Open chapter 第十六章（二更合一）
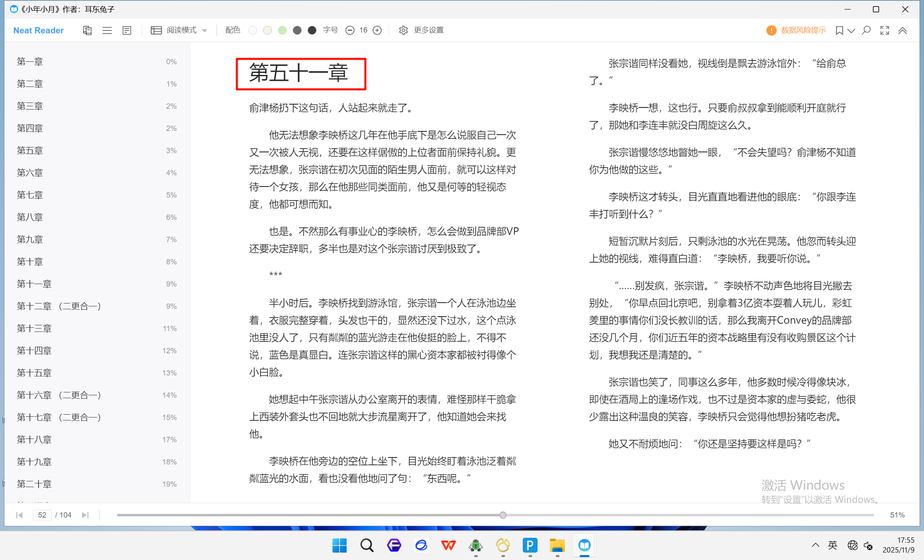This screenshot has height=560, width=924. [59, 395]
